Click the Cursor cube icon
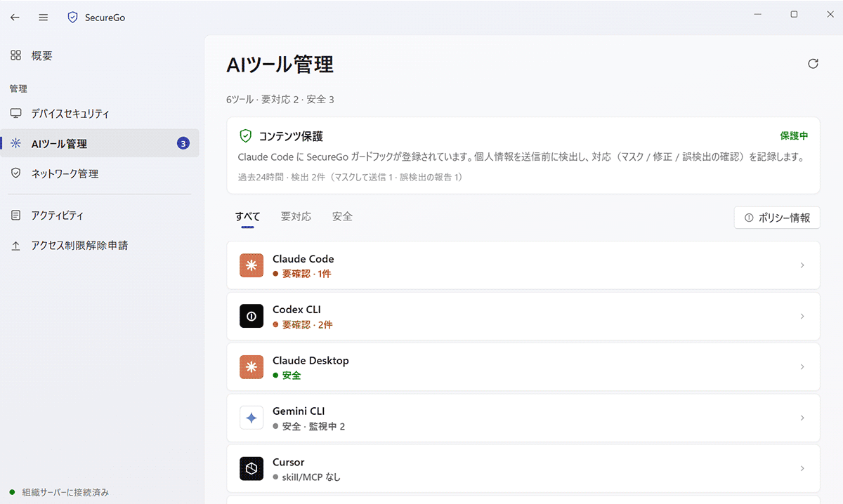 (251, 468)
